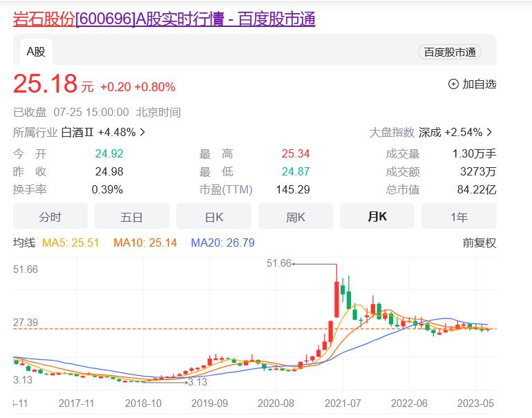Click the plus icon beside 加自选

point(453,84)
